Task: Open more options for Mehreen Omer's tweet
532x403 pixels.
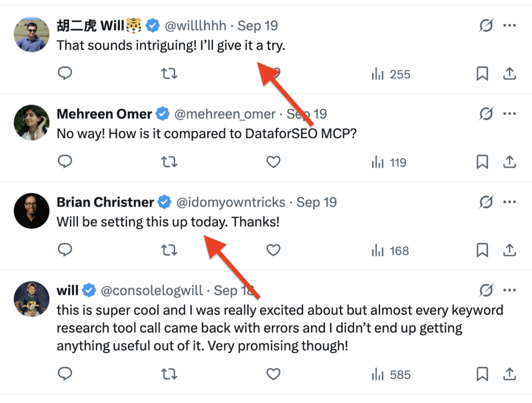Action: pyautogui.click(x=510, y=113)
